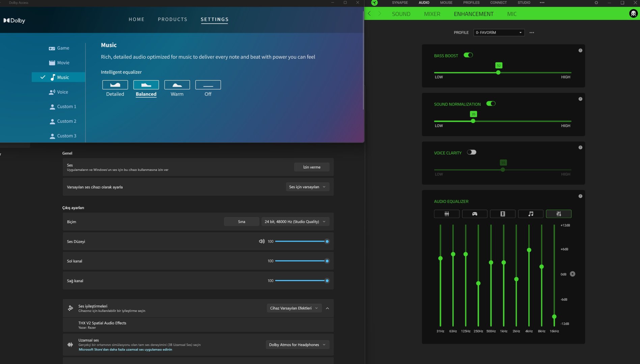Collapse the Ses iyileştirmeleri section chevron
Image resolution: width=640 pixels, height=364 pixels.
pos(327,308)
